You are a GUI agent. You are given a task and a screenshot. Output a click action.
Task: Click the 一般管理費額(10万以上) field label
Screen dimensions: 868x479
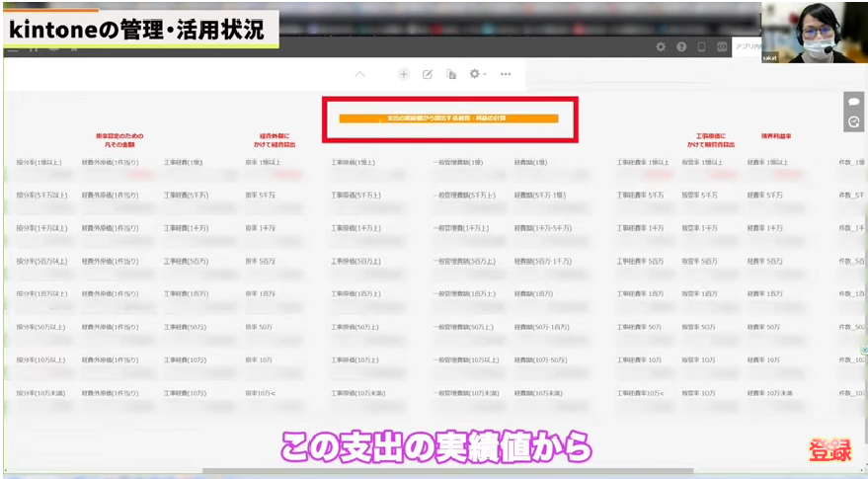[465, 359]
